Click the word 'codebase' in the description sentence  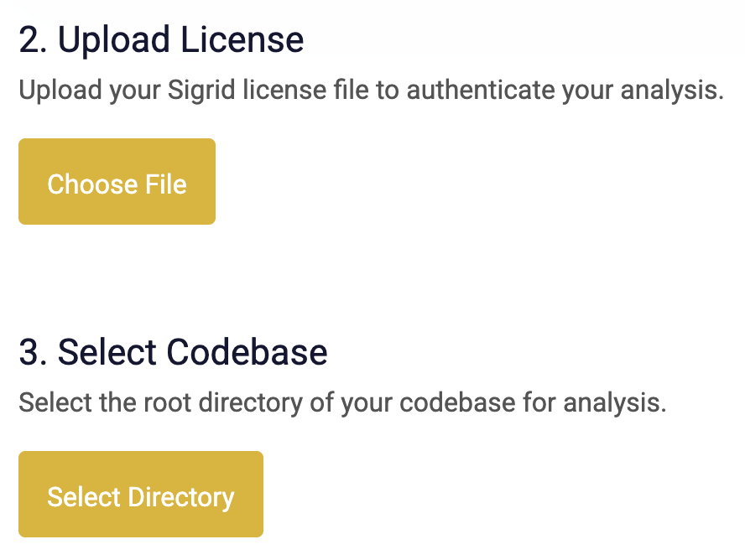(457, 403)
